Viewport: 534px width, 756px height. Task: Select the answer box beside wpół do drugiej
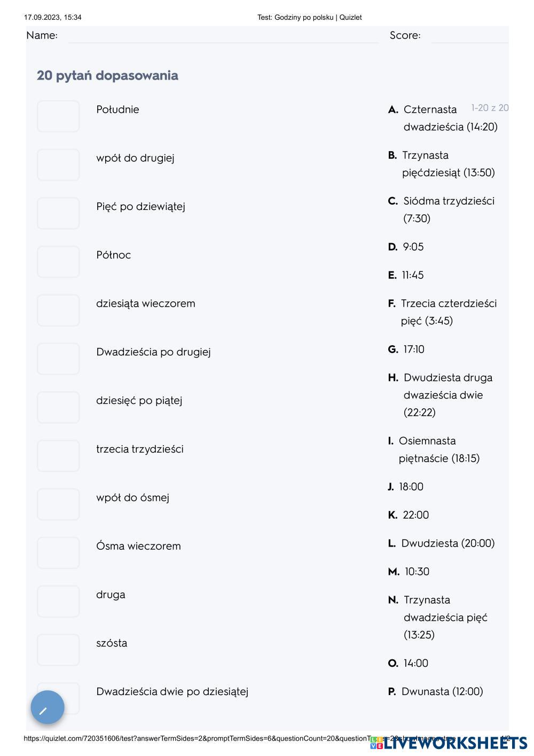coord(58,165)
